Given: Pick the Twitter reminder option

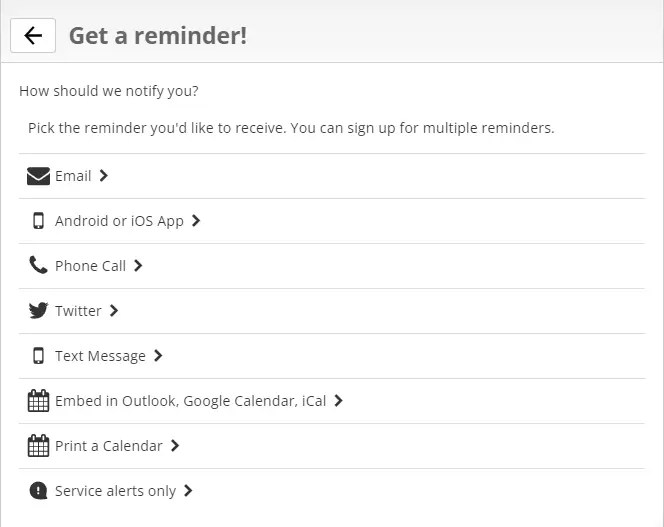Looking at the screenshot, I should tap(78, 311).
